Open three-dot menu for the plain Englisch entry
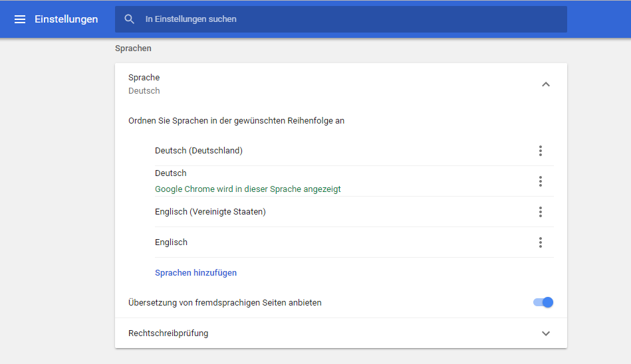631x364 pixels. pos(541,242)
